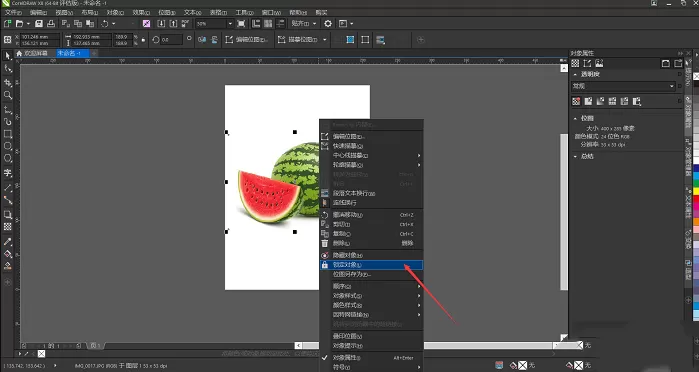Collapse the 位图 section in properties panel

click(575, 118)
